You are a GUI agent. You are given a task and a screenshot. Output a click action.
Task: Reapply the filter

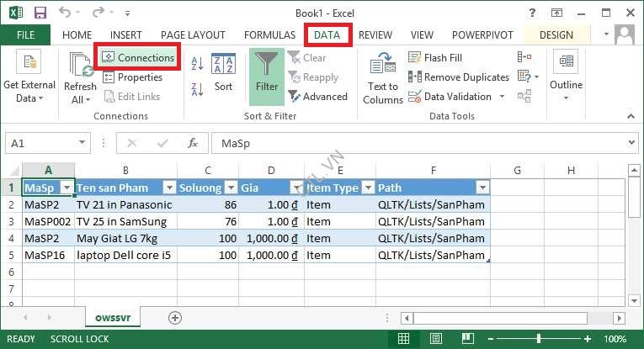[313, 77]
